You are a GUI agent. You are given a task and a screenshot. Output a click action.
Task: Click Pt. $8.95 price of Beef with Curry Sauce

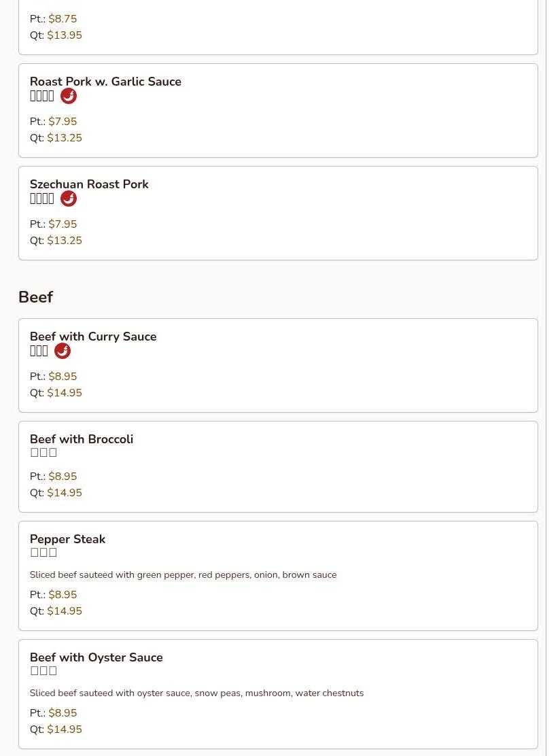click(x=62, y=377)
